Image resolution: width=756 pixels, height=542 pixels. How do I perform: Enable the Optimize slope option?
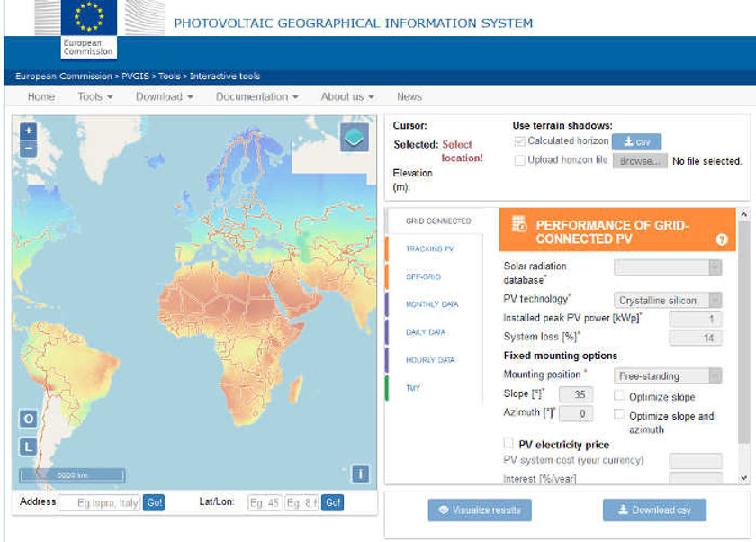coord(618,396)
